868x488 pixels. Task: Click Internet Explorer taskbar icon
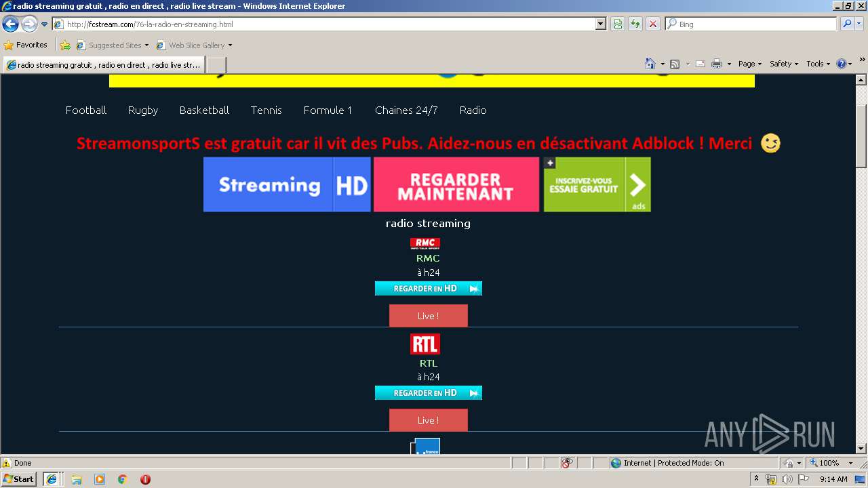(x=52, y=479)
